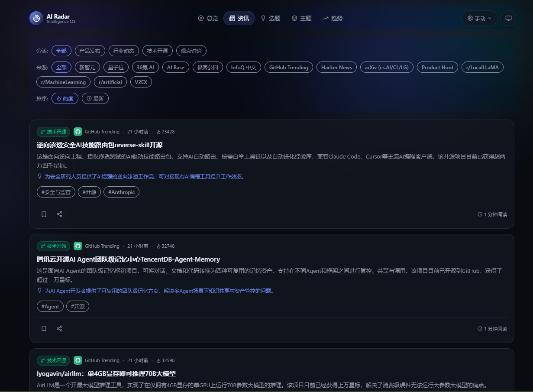Filter source by V2EX
This screenshot has height=392, width=533.
[x=141, y=82]
